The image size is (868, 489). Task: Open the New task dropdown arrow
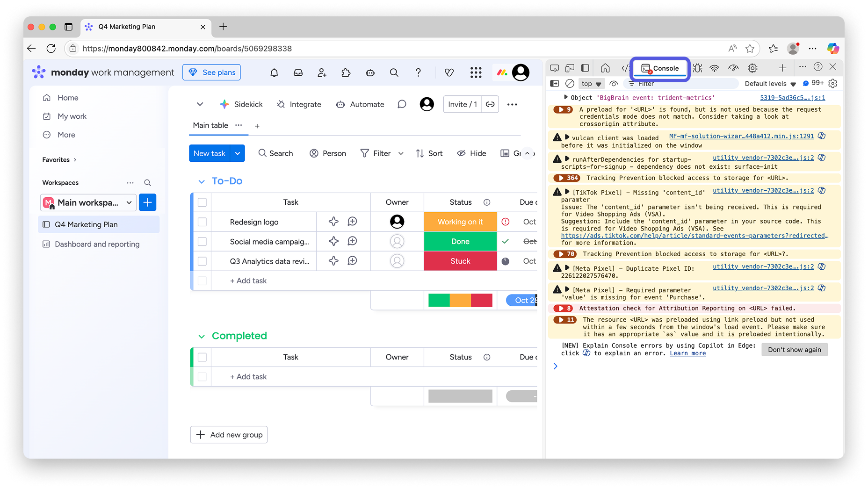238,153
